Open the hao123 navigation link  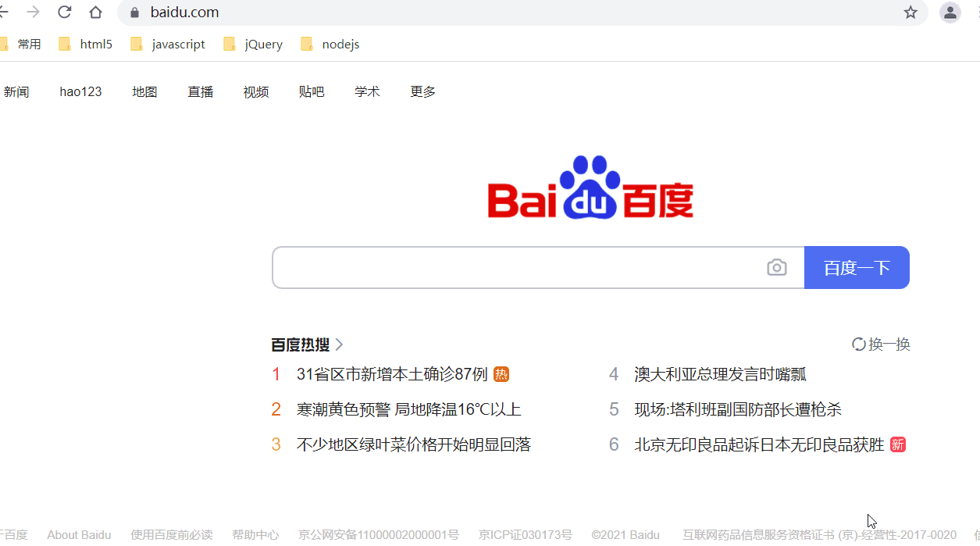click(81, 92)
